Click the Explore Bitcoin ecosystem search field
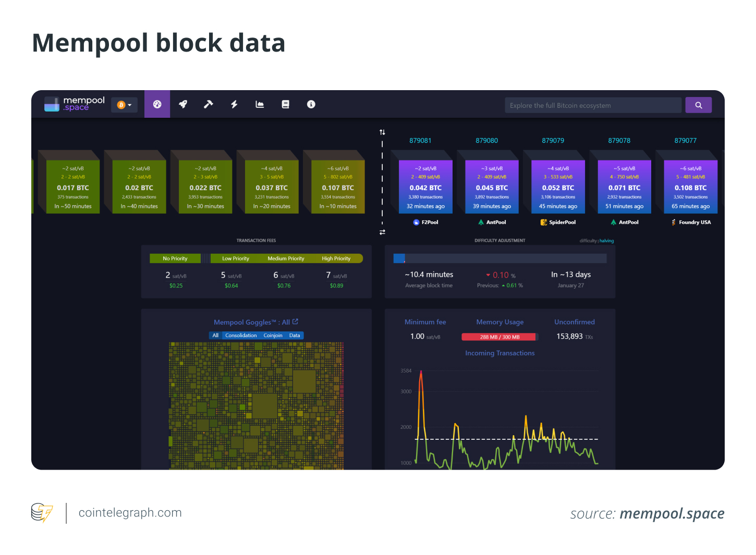Viewport: 756px width, 555px height. coord(593,105)
